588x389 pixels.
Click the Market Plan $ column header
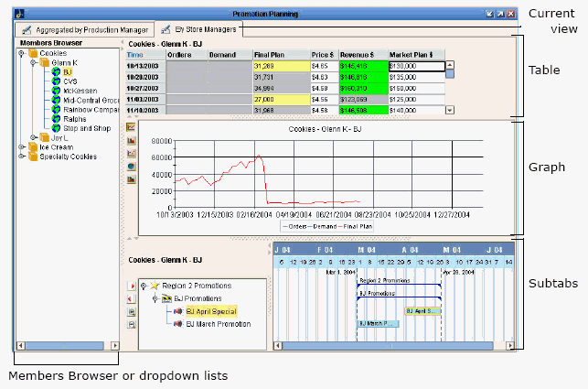(416, 55)
